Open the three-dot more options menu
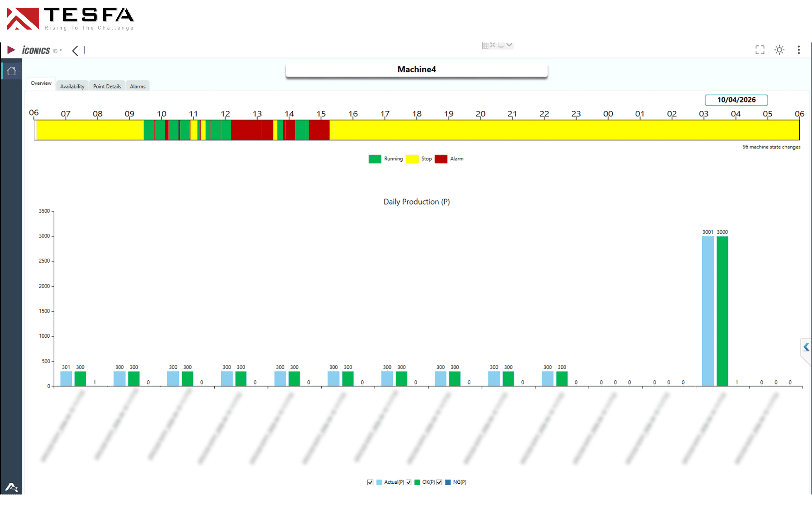This screenshot has height=507, width=812. pos(799,50)
